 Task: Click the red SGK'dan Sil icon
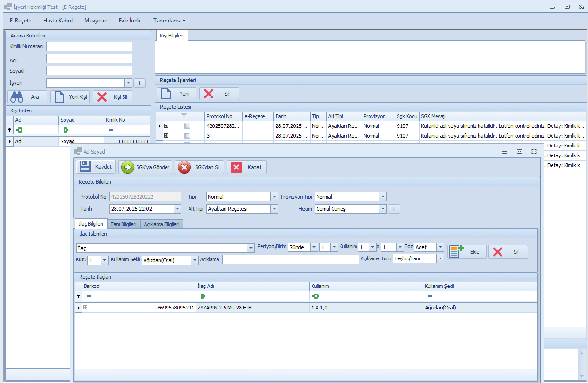coord(185,168)
